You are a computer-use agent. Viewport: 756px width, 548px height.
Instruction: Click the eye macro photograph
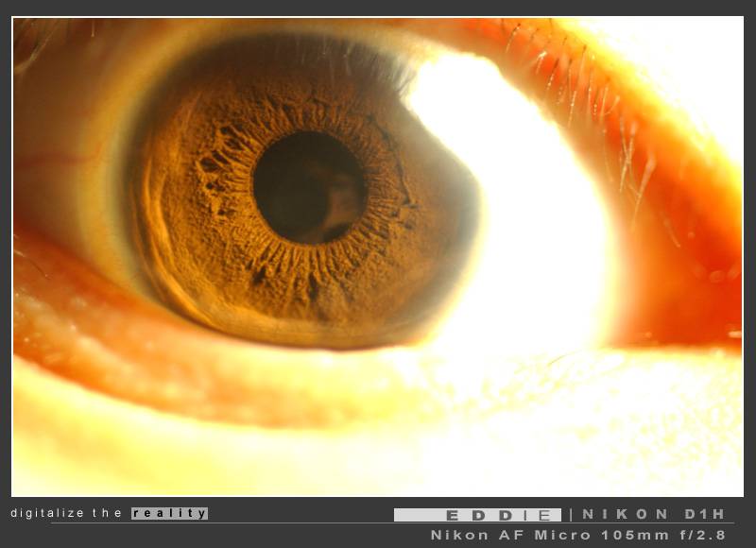[377, 257]
